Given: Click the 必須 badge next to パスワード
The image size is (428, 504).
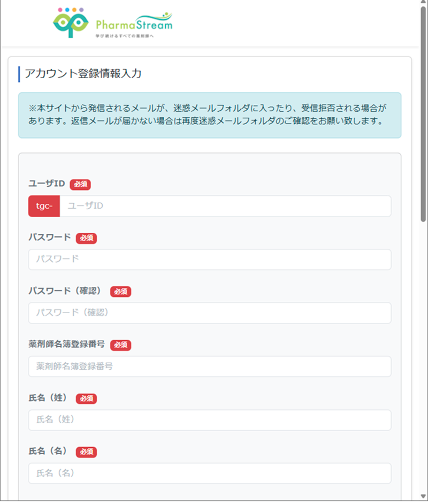Looking at the screenshot, I should [86, 238].
